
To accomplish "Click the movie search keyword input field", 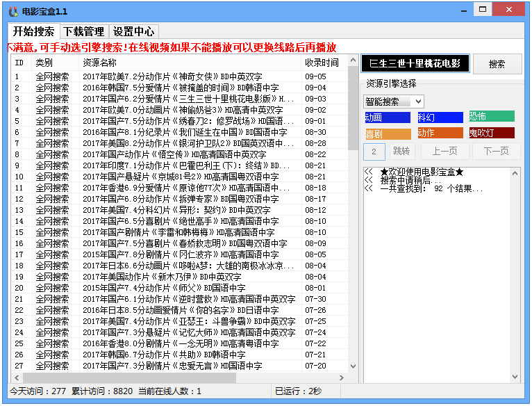I will 415,64.
